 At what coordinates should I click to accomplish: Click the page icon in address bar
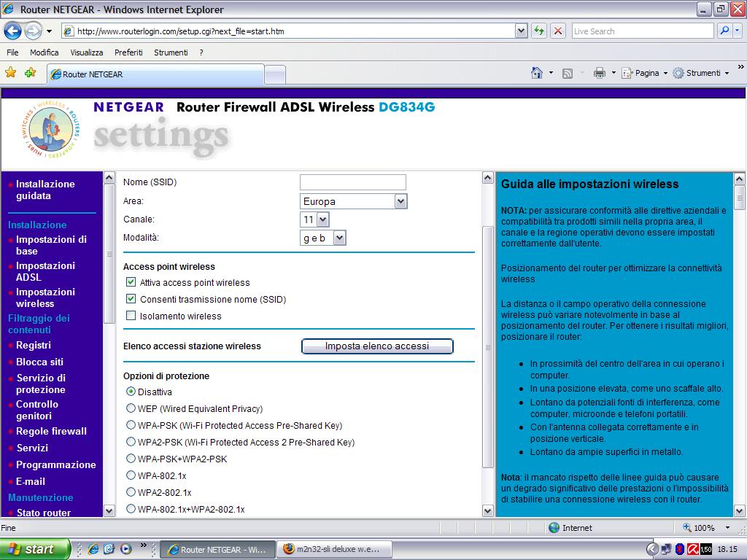(x=69, y=31)
